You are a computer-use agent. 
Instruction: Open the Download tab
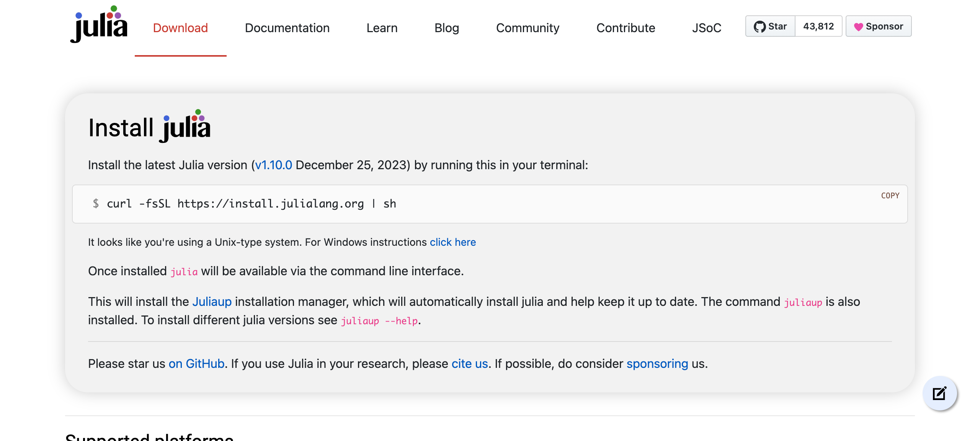180,28
